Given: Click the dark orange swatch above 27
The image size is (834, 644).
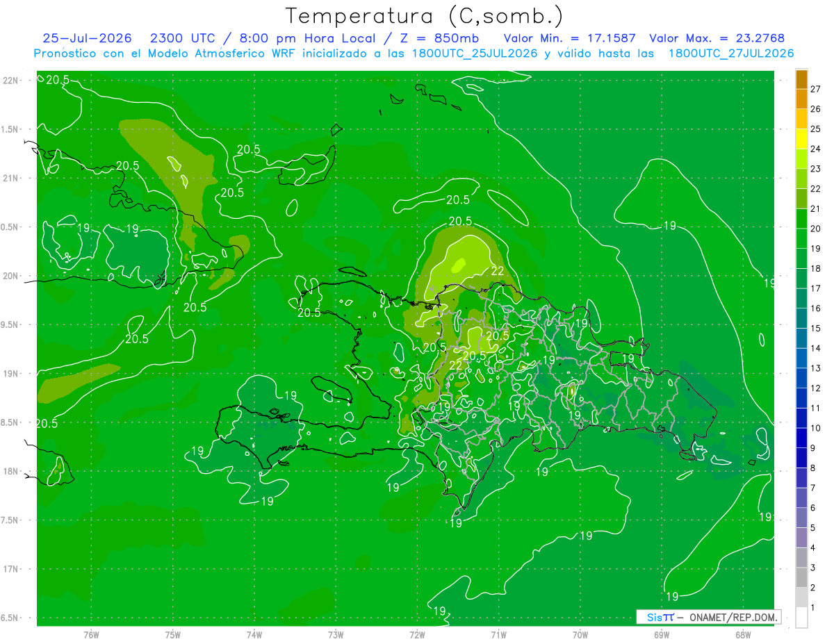Looking at the screenshot, I should pos(801,79).
